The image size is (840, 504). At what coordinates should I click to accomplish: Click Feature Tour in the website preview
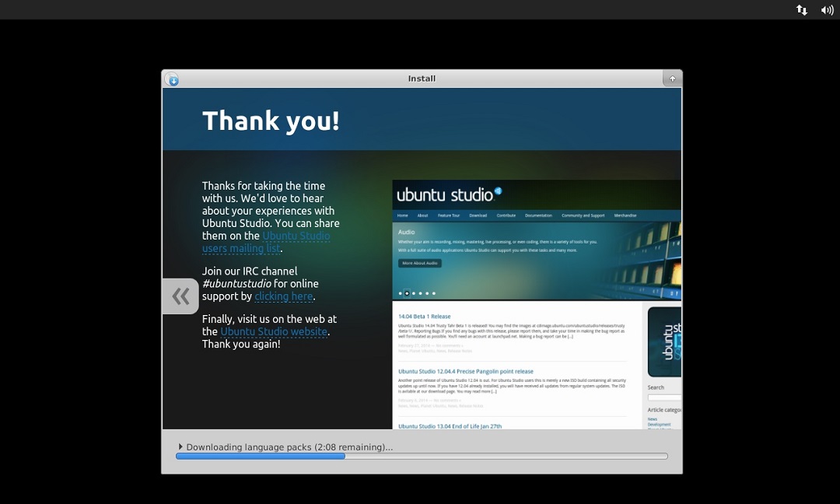click(x=449, y=215)
